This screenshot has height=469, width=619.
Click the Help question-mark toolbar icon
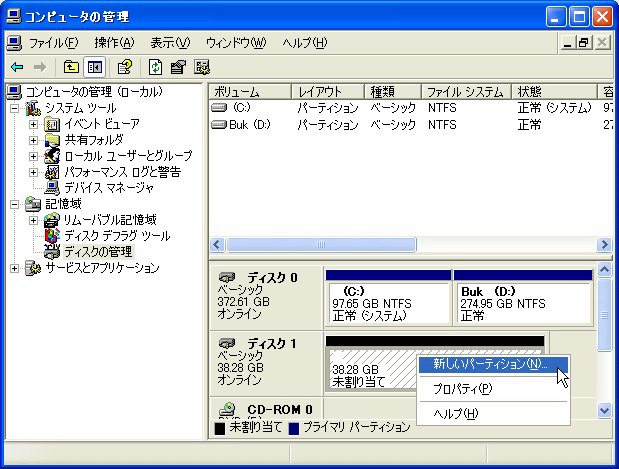coord(124,67)
